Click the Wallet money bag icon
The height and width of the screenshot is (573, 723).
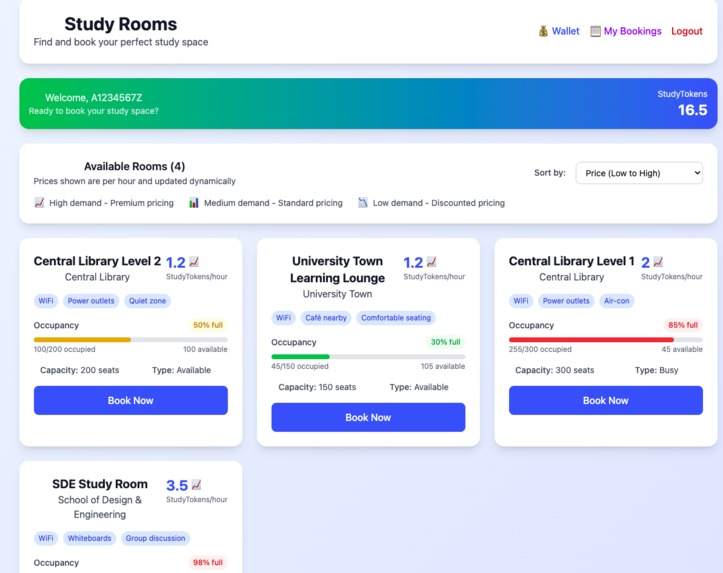[x=543, y=31]
